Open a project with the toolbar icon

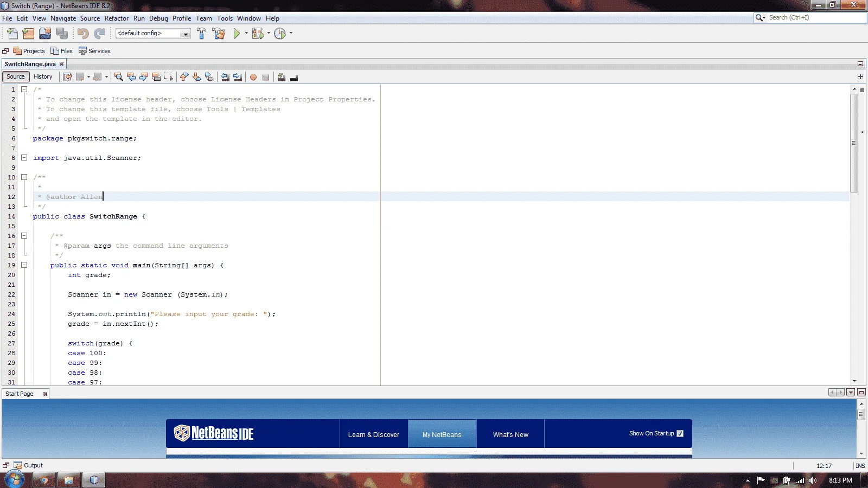45,34
